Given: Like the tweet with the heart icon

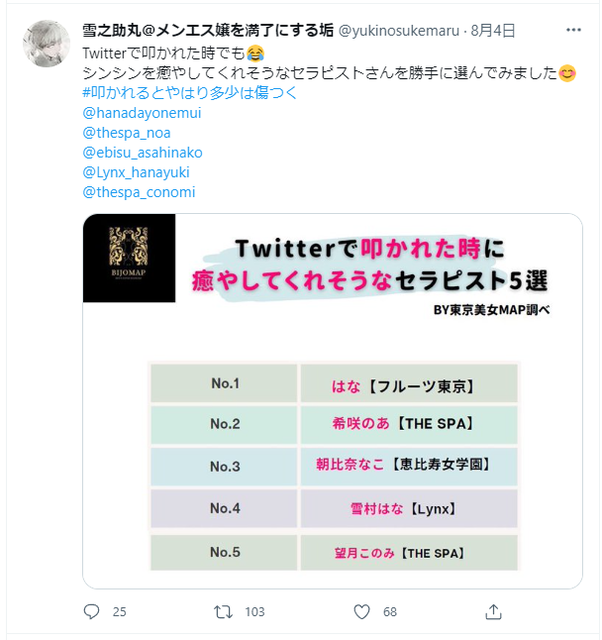Looking at the screenshot, I should pos(362,611).
